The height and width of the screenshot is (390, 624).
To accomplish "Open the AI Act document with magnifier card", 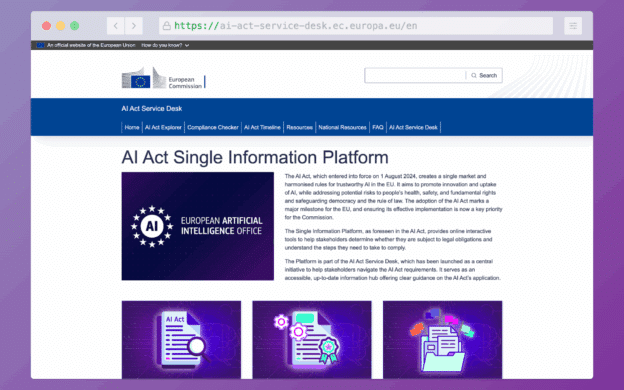I will 181,340.
